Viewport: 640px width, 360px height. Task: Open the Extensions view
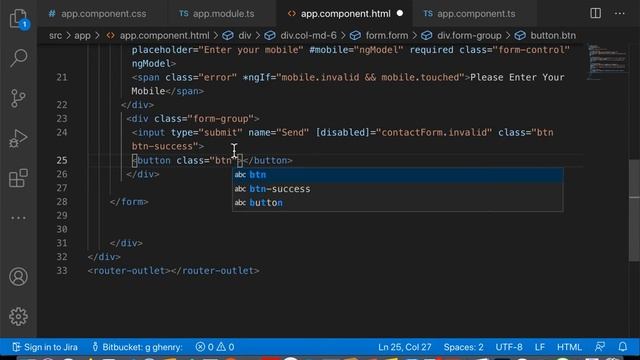pyautogui.click(x=18, y=178)
